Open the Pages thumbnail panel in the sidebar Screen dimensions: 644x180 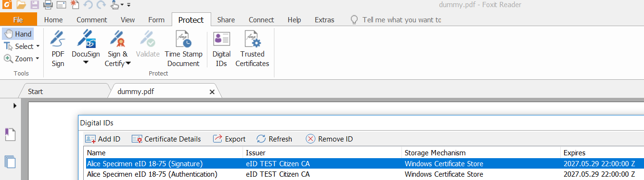point(10,162)
